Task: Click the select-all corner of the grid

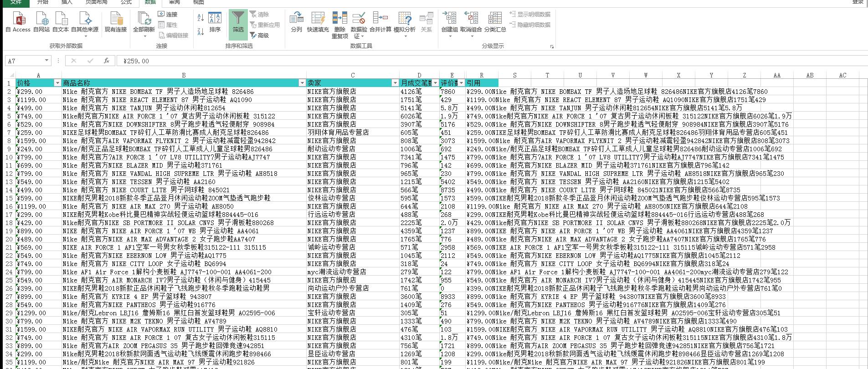Action: [10, 75]
